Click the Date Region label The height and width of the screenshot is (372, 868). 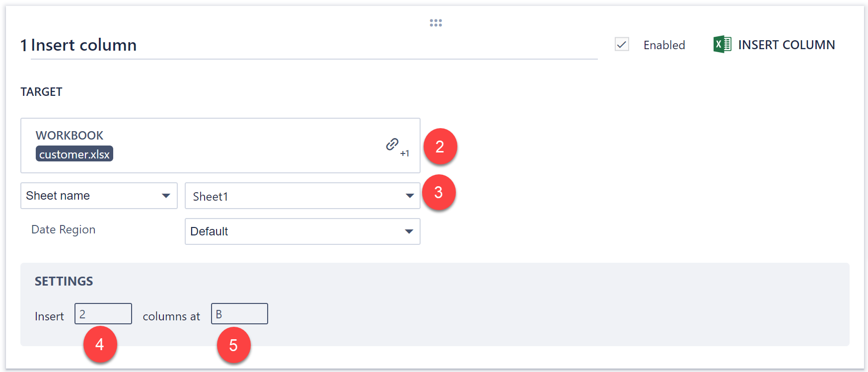click(63, 229)
